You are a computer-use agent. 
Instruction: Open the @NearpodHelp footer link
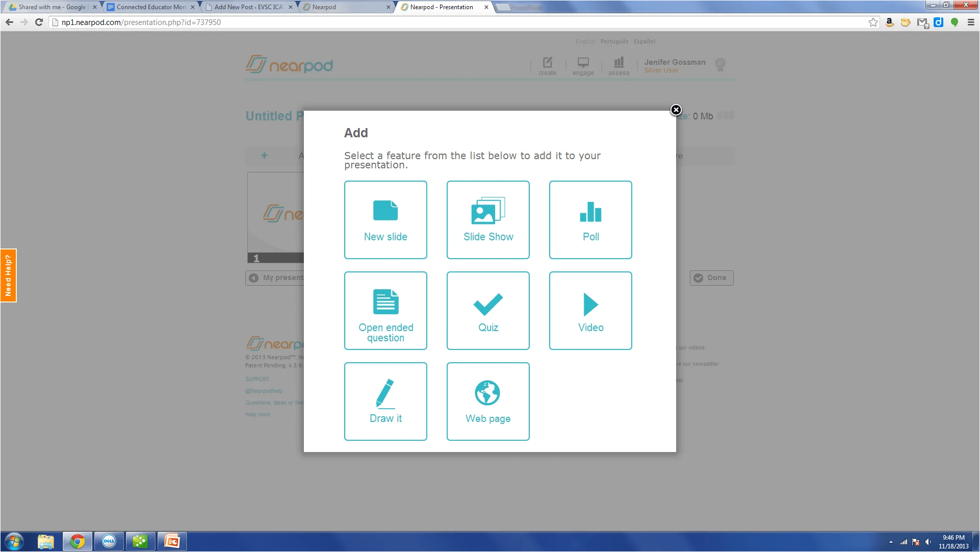[264, 391]
